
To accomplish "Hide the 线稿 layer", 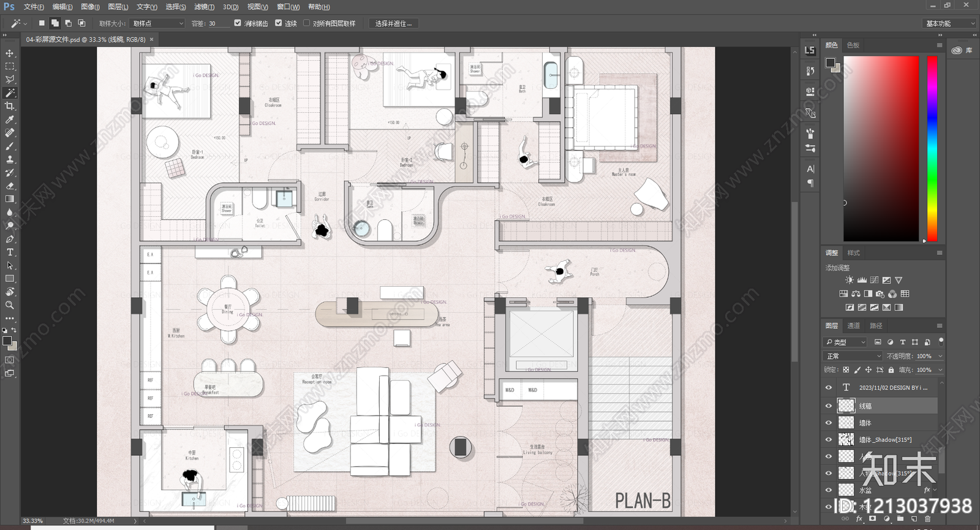I will pyautogui.click(x=829, y=406).
